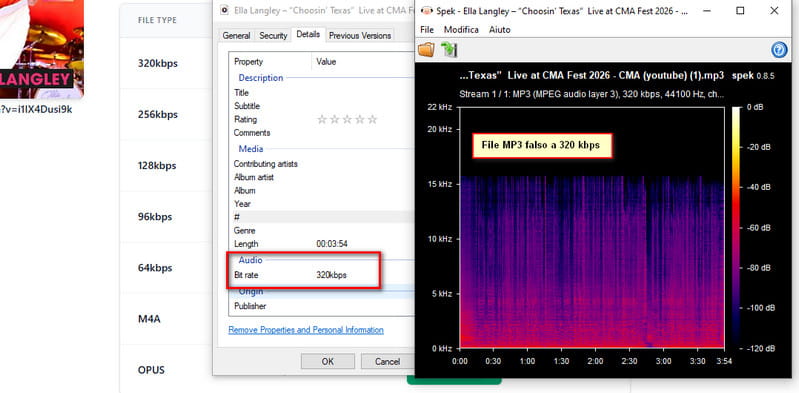Click the Length property row
799x393 pixels.
point(322,244)
